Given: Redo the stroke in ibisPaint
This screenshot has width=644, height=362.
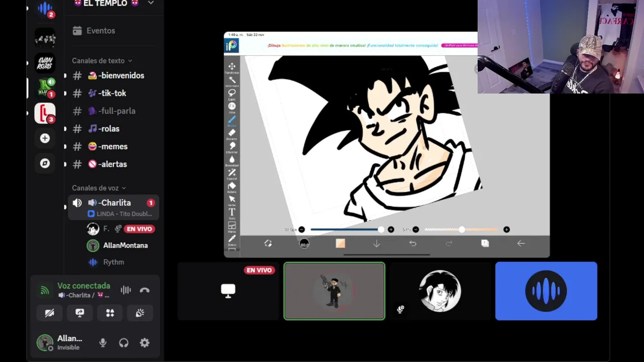Looking at the screenshot, I should [x=449, y=243].
